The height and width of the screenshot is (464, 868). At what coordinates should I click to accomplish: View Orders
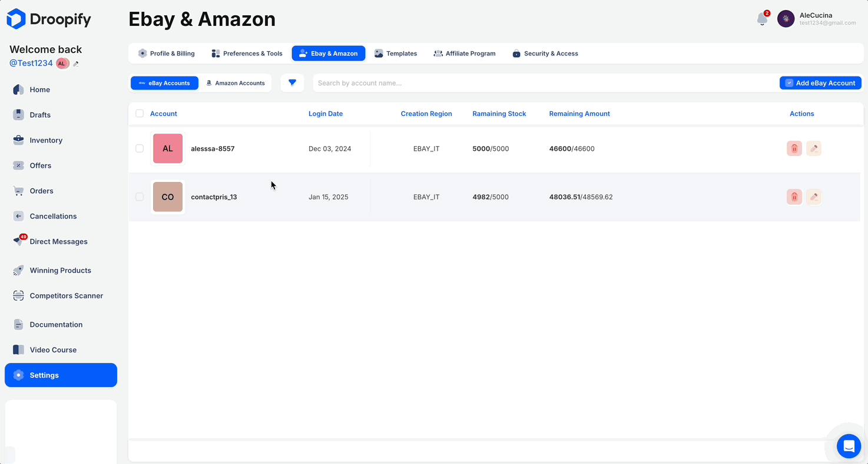coord(61,191)
